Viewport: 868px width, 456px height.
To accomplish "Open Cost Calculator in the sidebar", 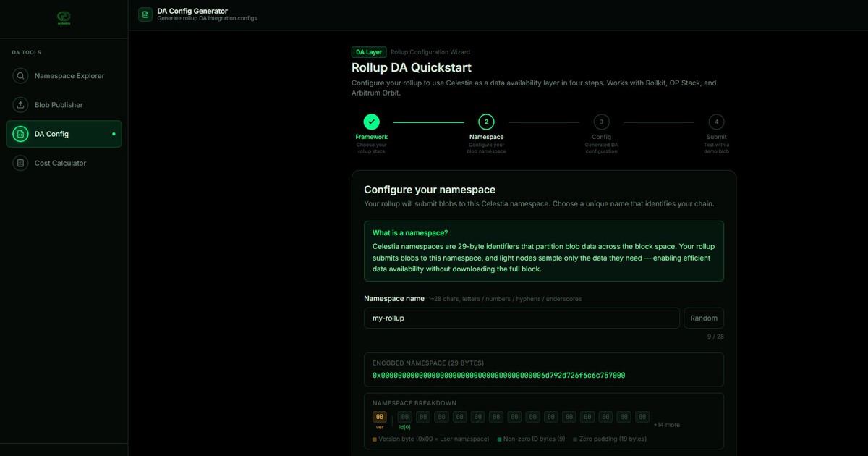I will click(x=64, y=163).
